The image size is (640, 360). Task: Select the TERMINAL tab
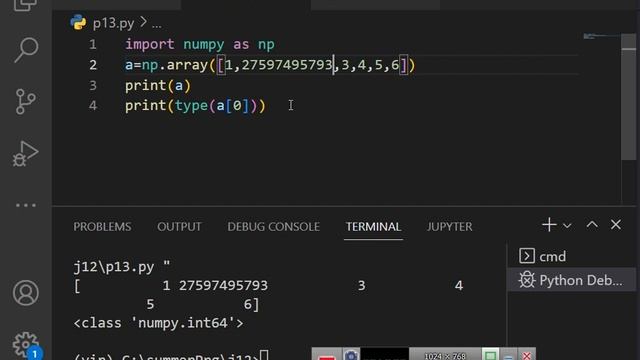pos(373,227)
